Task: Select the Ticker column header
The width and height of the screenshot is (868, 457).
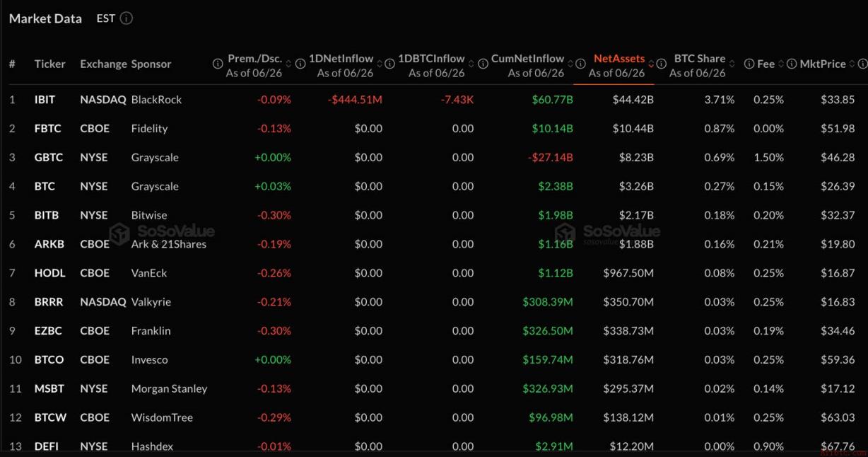Action: 49,64
